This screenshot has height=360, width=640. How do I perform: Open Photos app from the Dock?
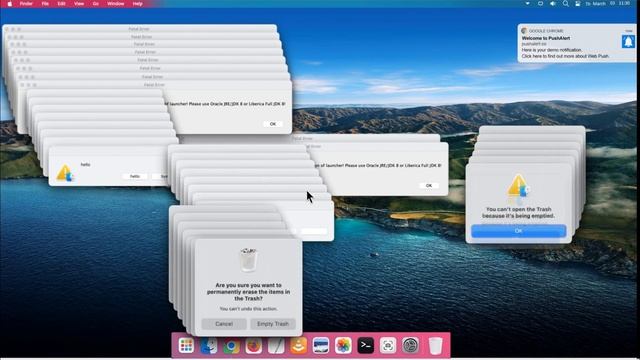(x=343, y=346)
